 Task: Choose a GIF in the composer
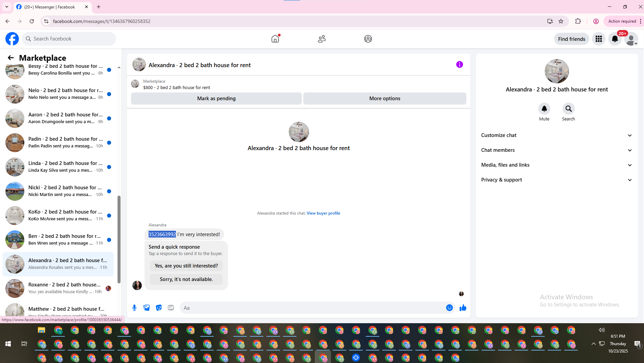pos(171,308)
